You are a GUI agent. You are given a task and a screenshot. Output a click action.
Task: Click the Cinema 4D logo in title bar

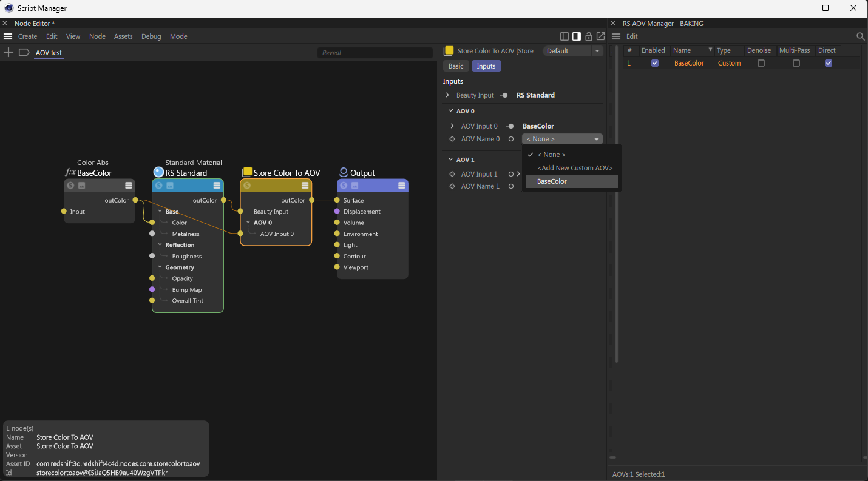coord(9,8)
